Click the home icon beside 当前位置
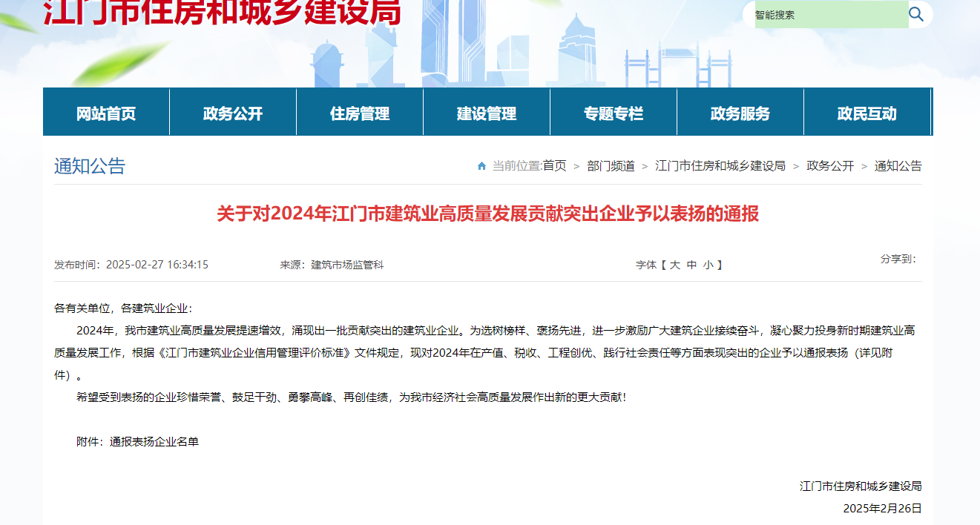 (x=481, y=166)
